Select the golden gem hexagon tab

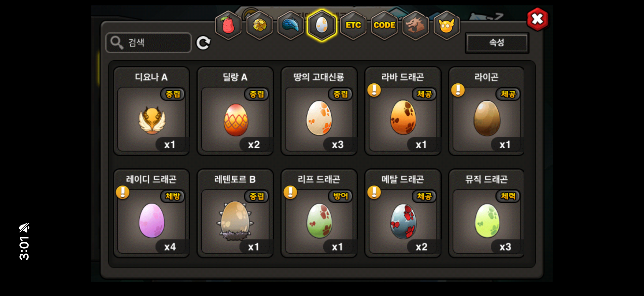click(x=259, y=25)
